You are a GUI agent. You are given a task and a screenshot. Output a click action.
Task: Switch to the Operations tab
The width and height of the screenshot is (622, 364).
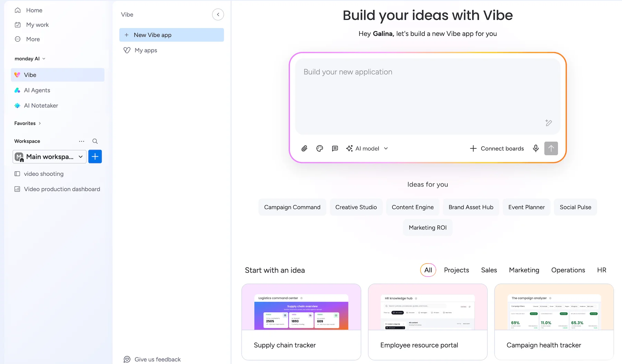tap(568, 270)
